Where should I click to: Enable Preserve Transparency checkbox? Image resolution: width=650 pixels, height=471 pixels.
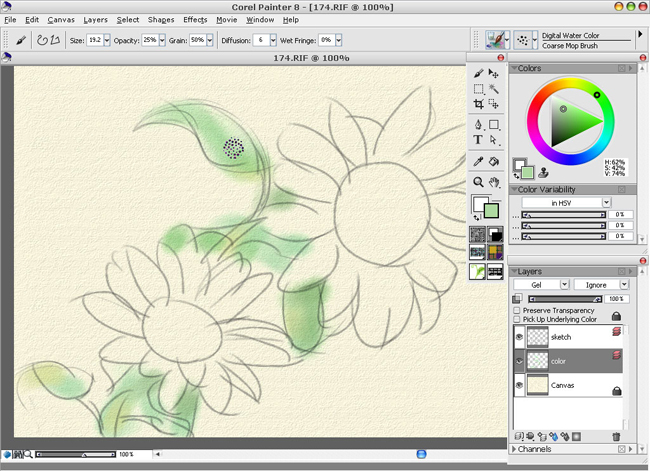(x=517, y=309)
